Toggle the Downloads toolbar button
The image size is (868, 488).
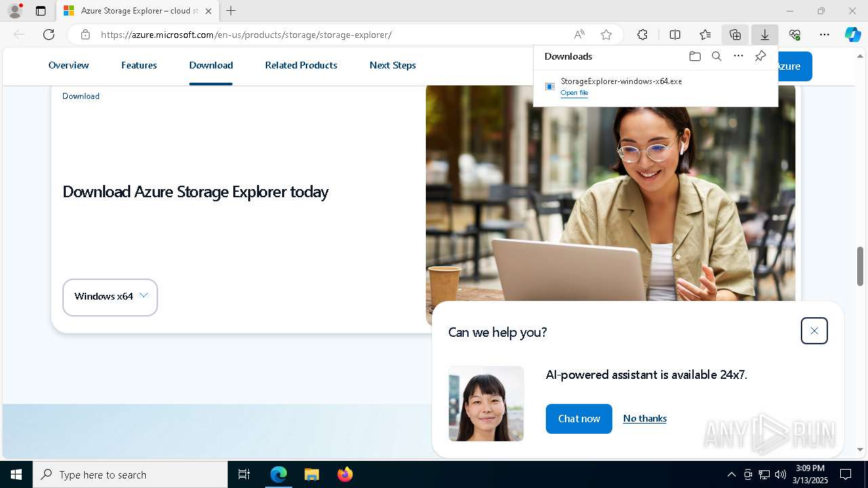click(x=765, y=35)
